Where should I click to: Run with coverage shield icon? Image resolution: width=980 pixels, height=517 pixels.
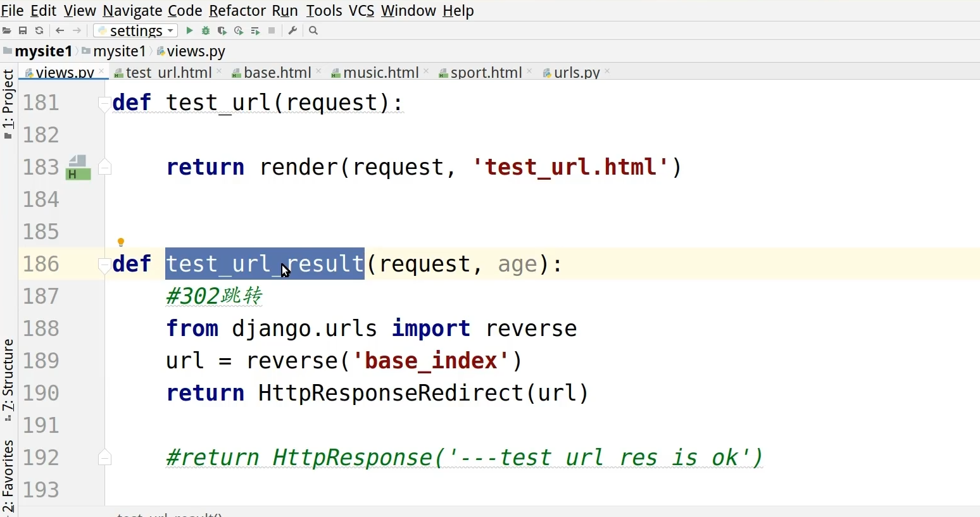coord(222,30)
